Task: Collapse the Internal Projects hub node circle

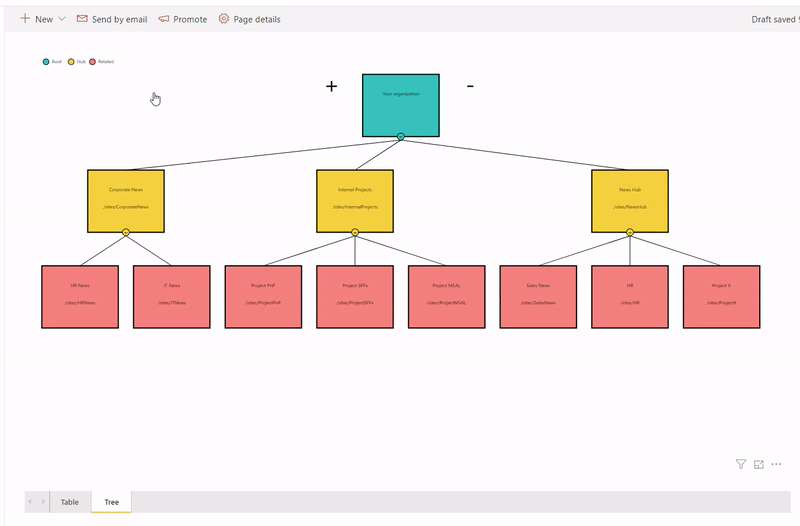Action: [355, 232]
